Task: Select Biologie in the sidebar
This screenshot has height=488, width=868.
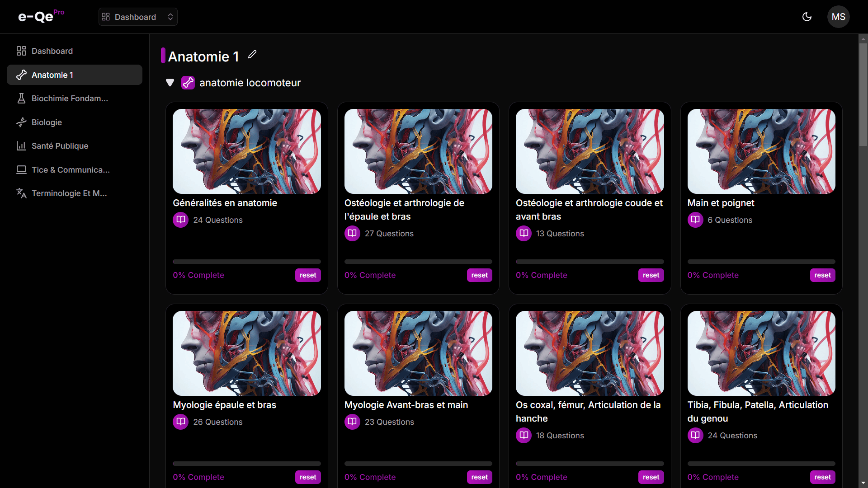Action: 47,122
